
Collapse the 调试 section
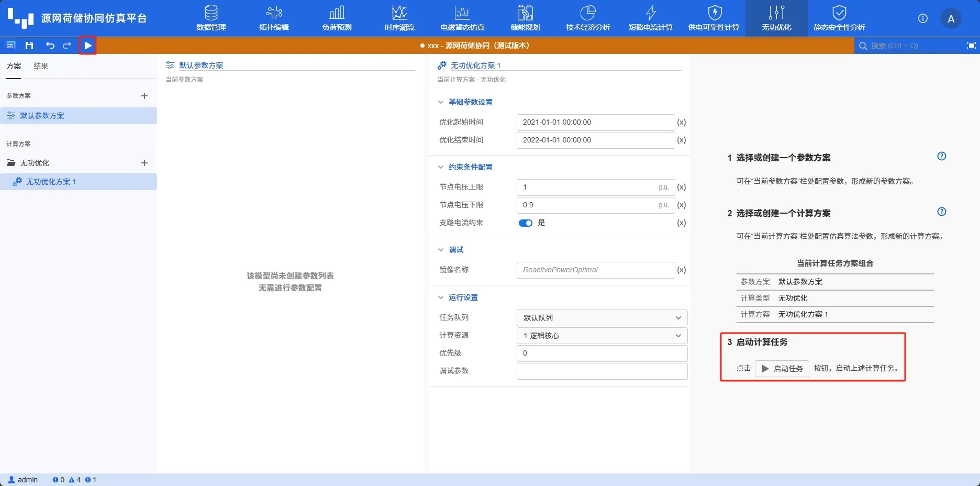click(441, 250)
